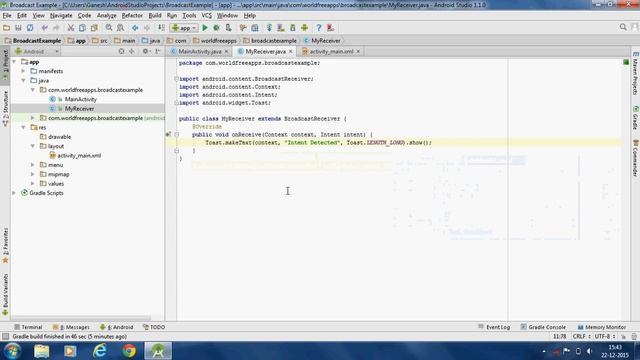Click the Copy icon in toolbar
640x360 pixels.
82,28
